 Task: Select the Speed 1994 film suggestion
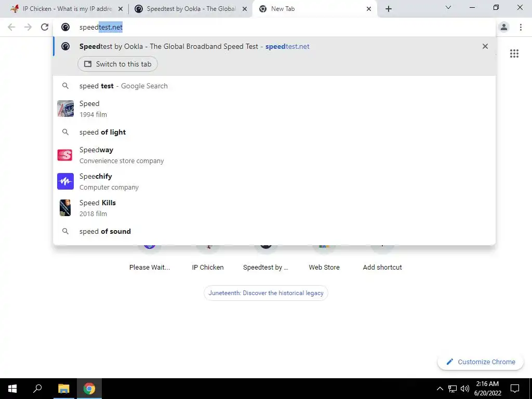point(274,109)
